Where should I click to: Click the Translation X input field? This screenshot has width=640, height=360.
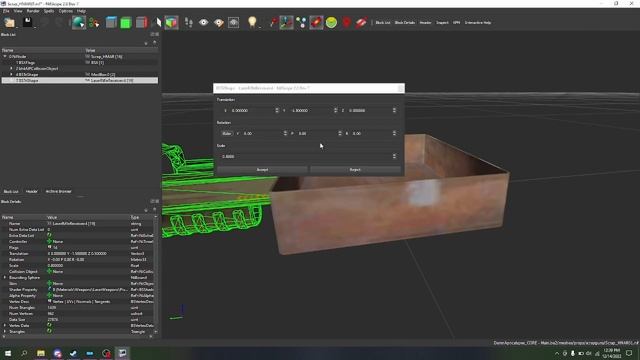[x=252, y=111]
